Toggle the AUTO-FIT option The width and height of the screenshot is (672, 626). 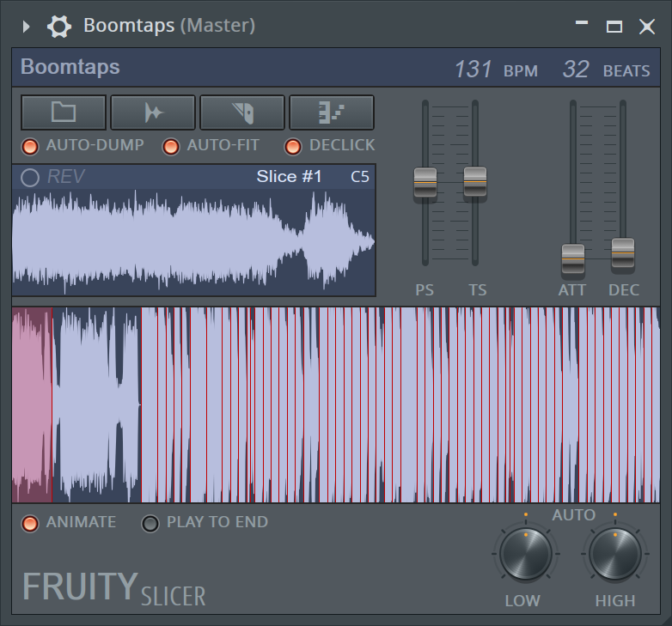[x=170, y=147]
